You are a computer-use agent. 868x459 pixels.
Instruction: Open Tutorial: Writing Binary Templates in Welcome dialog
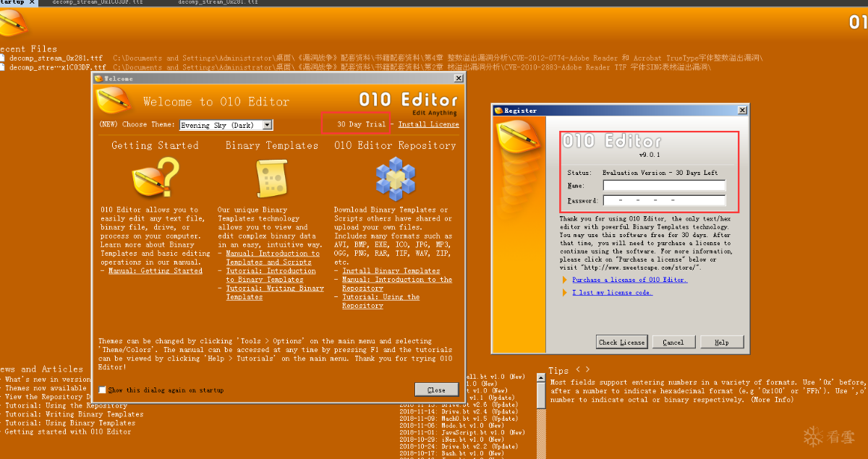[275, 293]
